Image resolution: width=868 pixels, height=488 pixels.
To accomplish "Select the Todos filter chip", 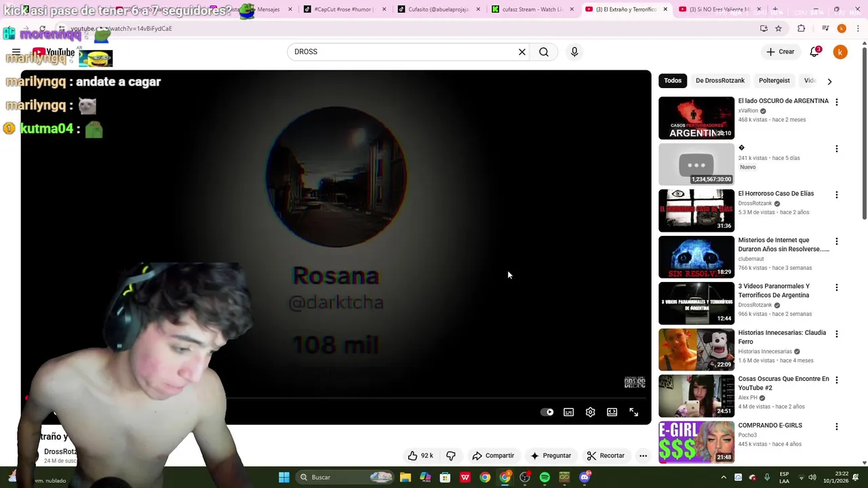I will click(x=673, y=81).
